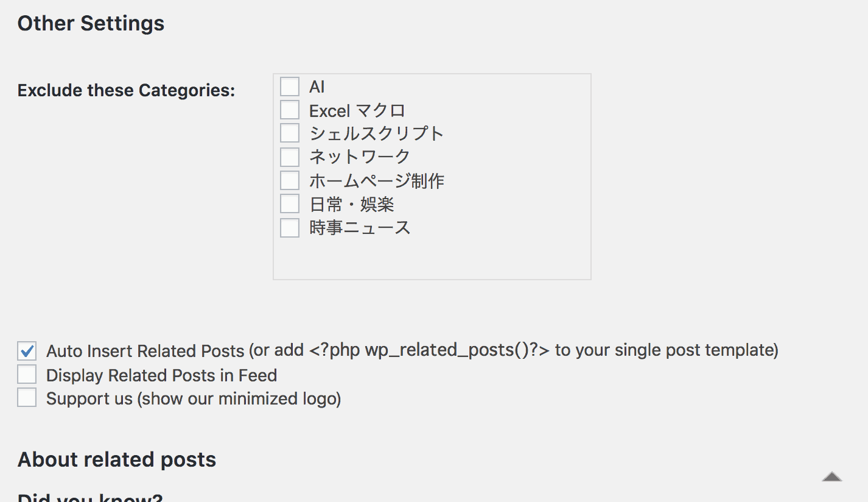Click the Support us label text
This screenshot has width=868, height=502.
193,399
